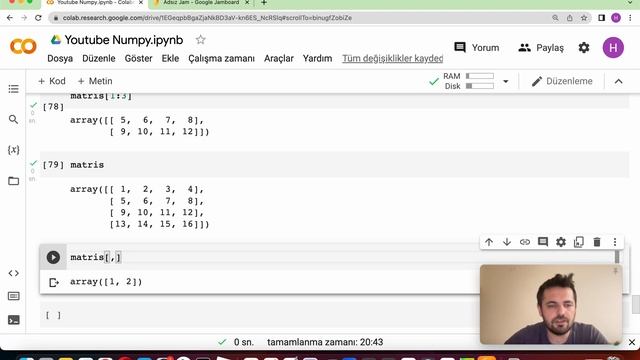Open the Files folder panel
Viewport: 640px width, 360px height.
click(13, 181)
